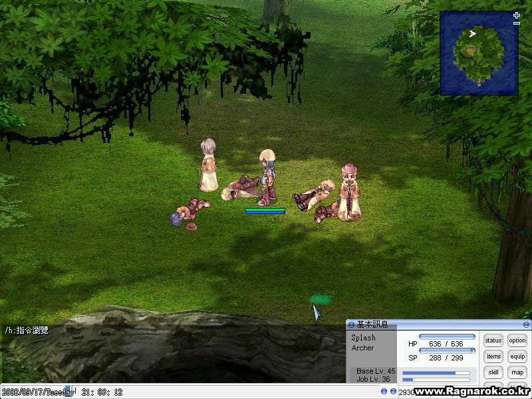Click the /h:指令瀏覽 chat message

[x=27, y=330]
